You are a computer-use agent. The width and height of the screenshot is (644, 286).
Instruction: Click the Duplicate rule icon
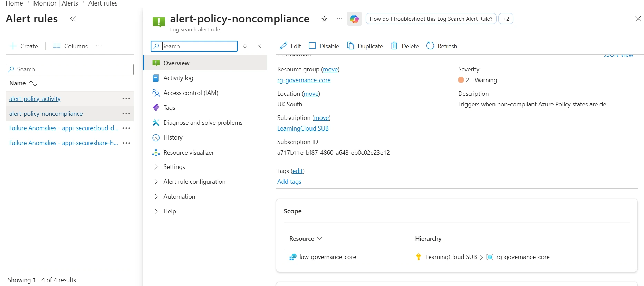click(350, 46)
